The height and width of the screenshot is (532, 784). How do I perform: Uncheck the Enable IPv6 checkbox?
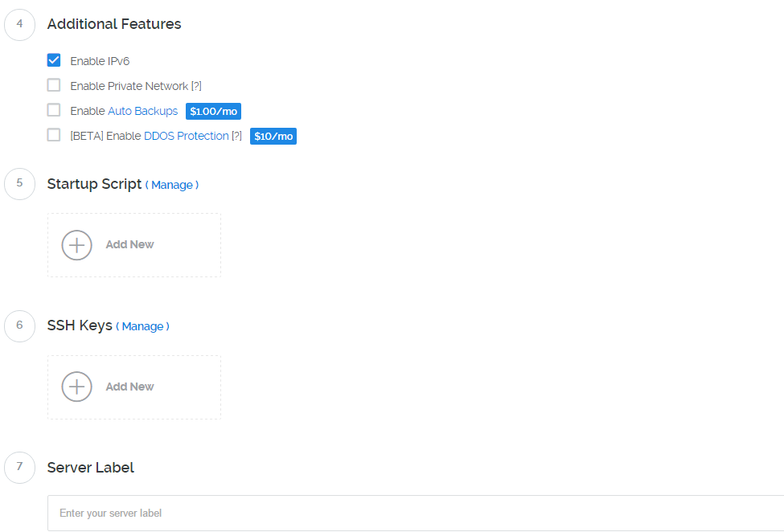54,60
